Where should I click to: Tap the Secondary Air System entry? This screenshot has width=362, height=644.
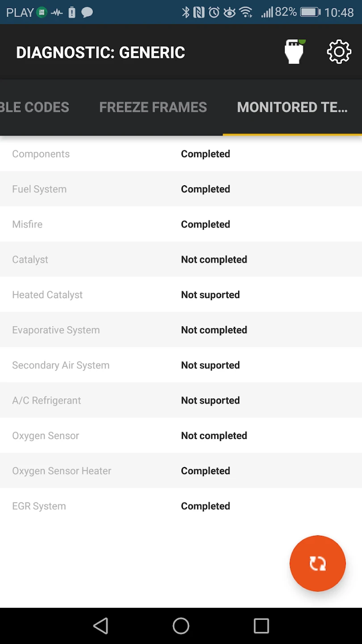[181, 365]
